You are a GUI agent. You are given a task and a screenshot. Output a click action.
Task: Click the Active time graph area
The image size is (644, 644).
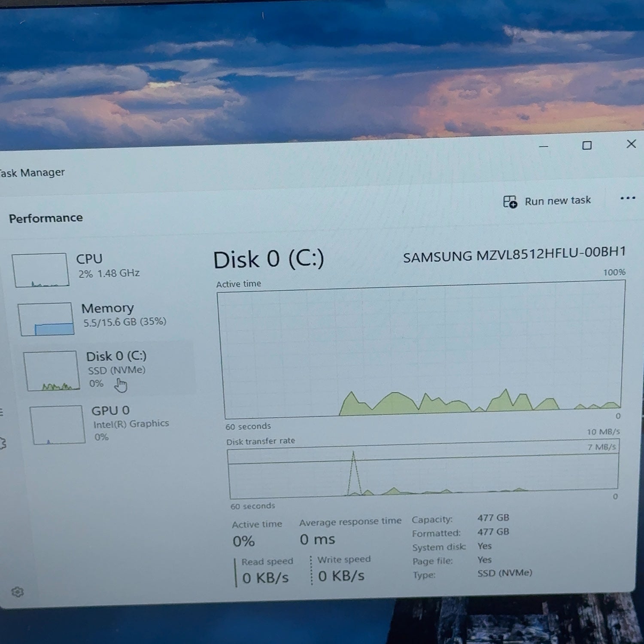click(x=422, y=350)
